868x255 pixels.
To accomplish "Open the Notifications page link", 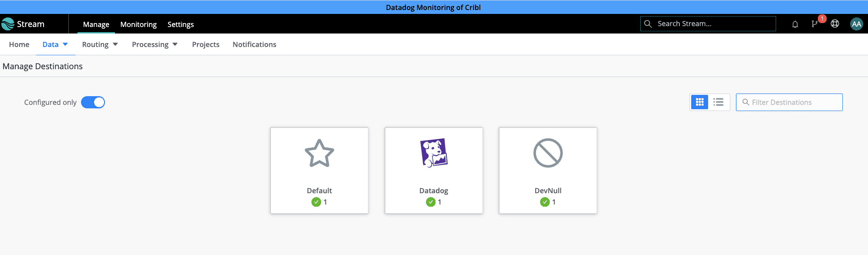I will tap(254, 44).
